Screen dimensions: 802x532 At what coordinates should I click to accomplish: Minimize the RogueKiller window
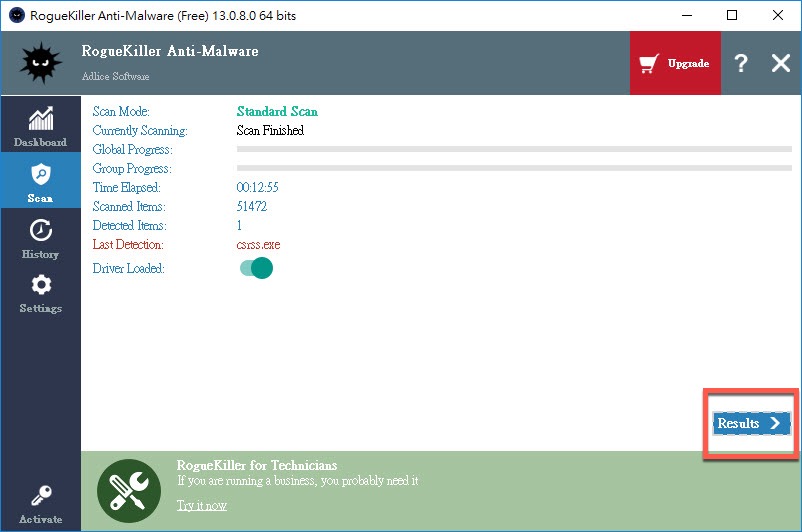[x=687, y=15]
